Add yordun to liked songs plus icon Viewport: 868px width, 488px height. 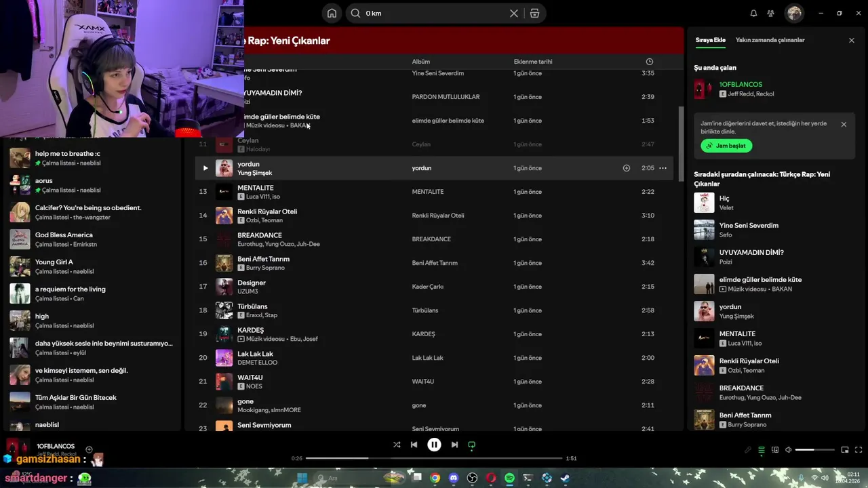tap(627, 168)
